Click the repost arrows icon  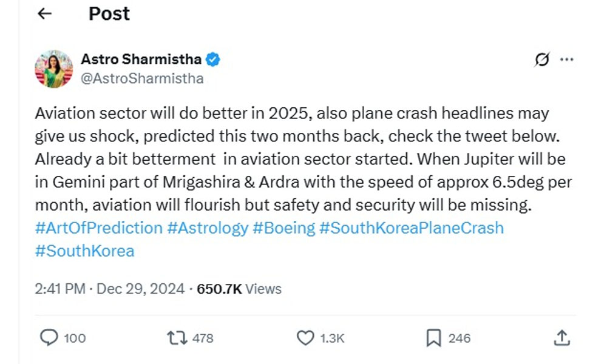point(178,338)
